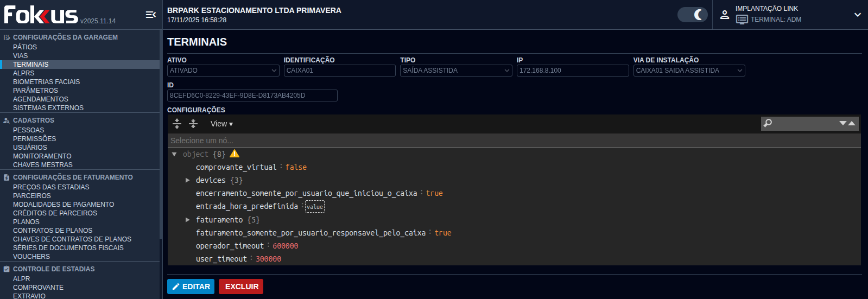Toggle dark mode switch
868x299 pixels.
[692, 15]
